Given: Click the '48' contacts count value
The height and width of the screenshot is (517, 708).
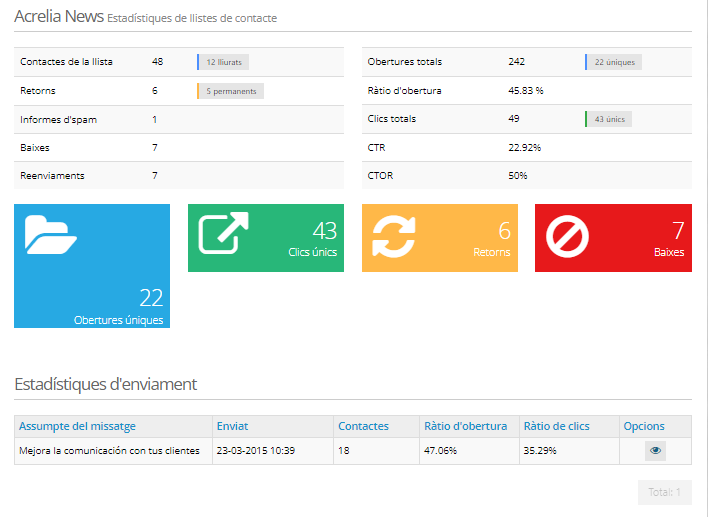Looking at the screenshot, I should click(157, 62).
